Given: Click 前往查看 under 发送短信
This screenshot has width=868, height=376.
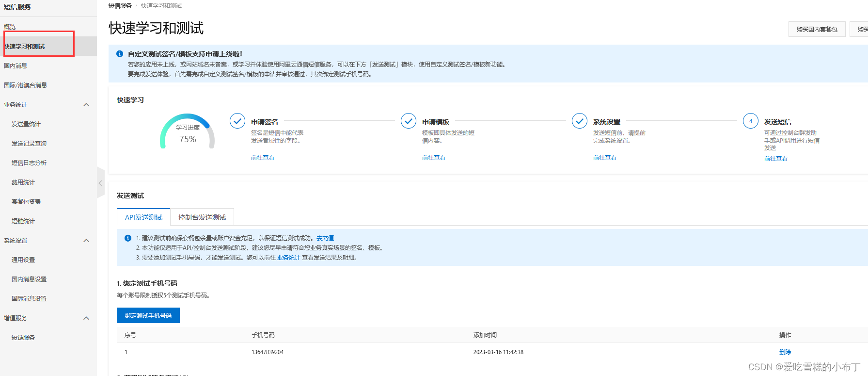Looking at the screenshot, I should click(x=776, y=159).
